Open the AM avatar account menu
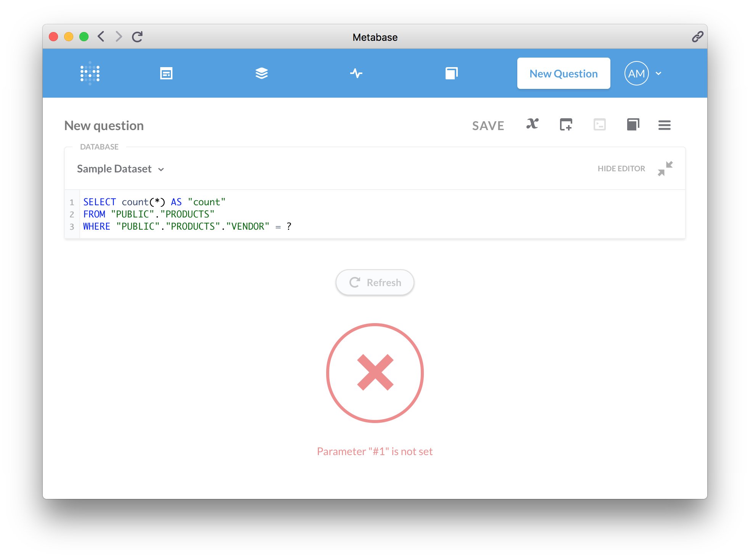750x560 pixels. tap(636, 73)
